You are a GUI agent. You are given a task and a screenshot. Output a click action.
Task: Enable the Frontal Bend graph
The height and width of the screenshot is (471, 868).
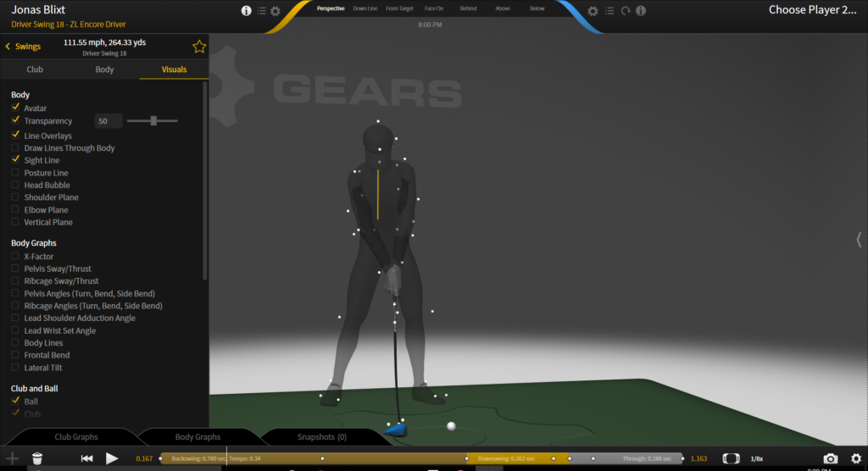click(x=15, y=355)
